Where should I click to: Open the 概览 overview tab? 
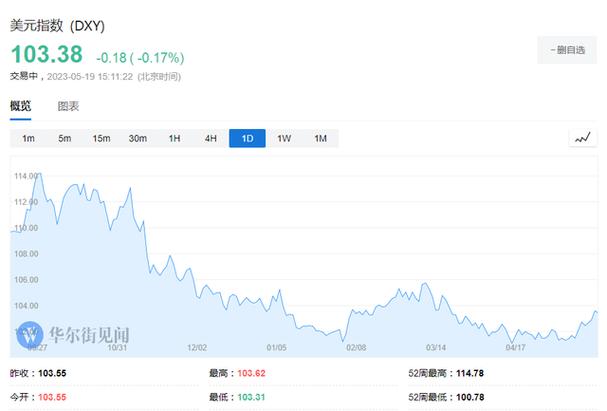pos(21,106)
